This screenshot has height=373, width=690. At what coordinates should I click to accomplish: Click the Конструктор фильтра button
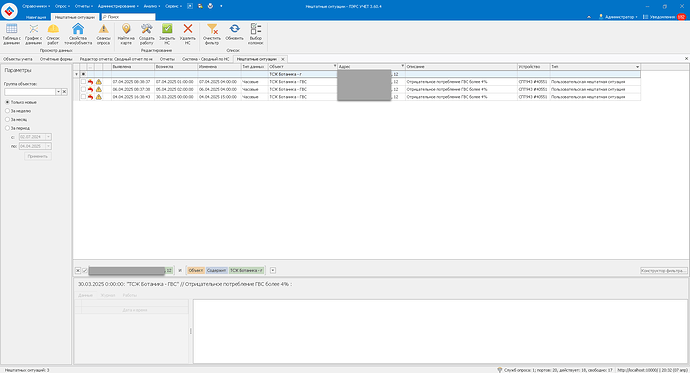pyautogui.click(x=664, y=271)
